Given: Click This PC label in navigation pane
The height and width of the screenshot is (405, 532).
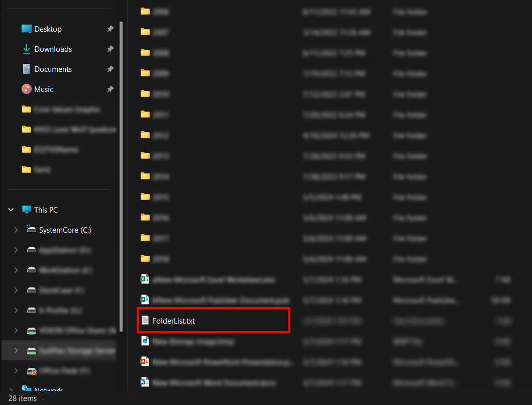Looking at the screenshot, I should (x=46, y=210).
